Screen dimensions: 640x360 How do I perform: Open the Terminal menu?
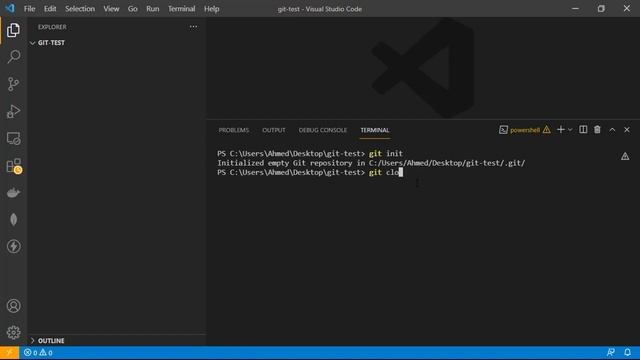pos(182,9)
